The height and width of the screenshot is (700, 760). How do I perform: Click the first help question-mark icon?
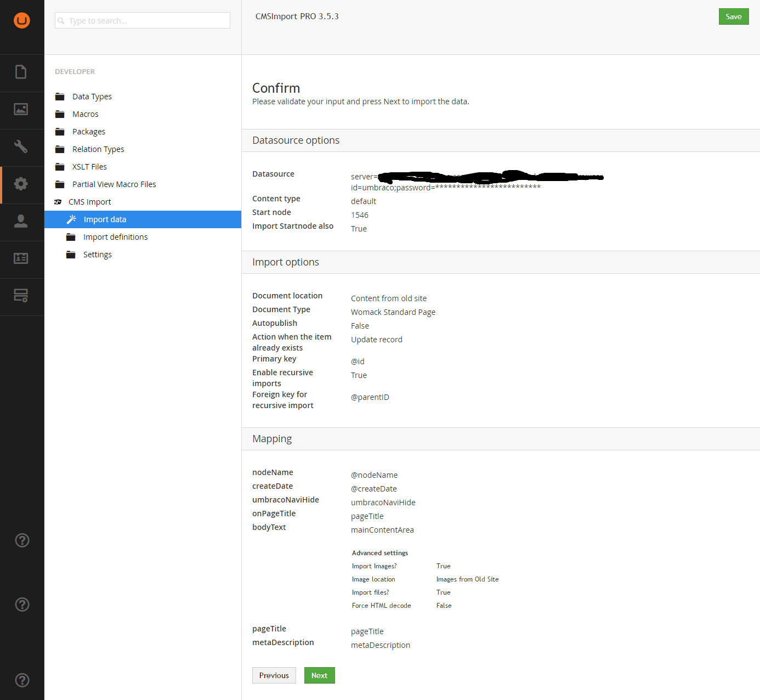22,540
